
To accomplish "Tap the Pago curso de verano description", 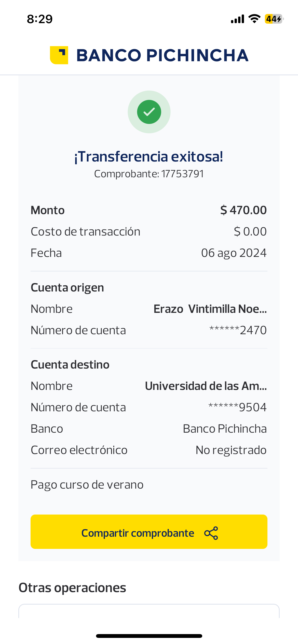I will (x=87, y=485).
